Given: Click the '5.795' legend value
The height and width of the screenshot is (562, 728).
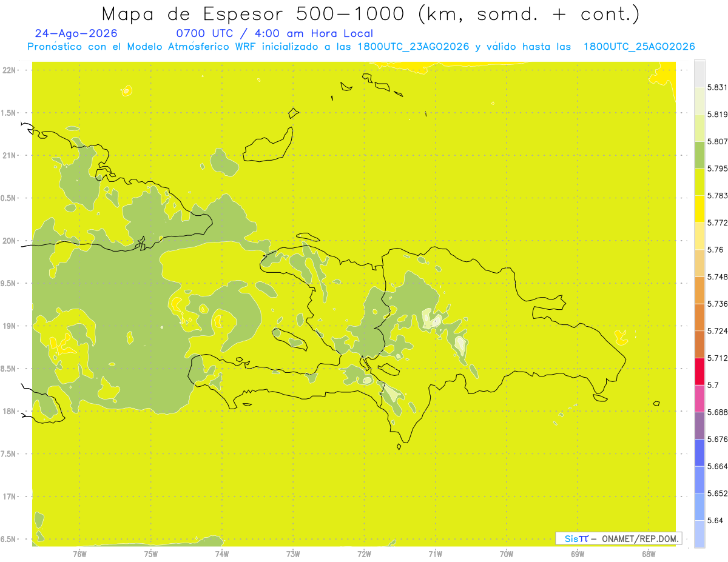Looking at the screenshot, I should pos(718,169).
